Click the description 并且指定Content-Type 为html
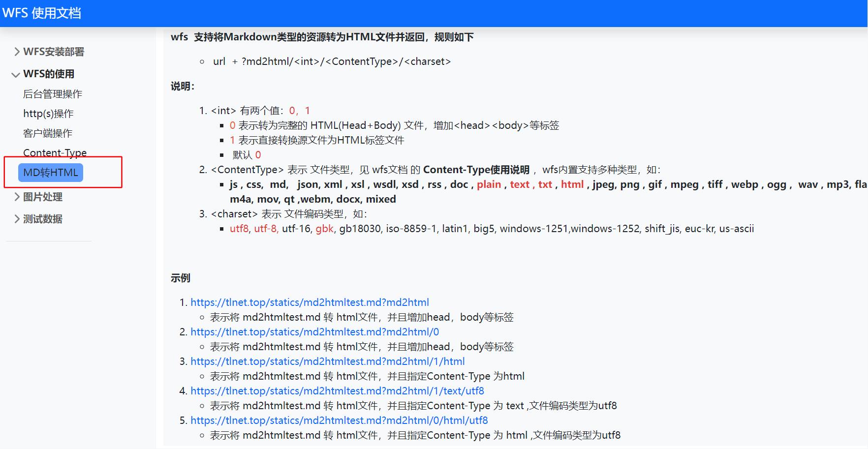 [x=367, y=376]
